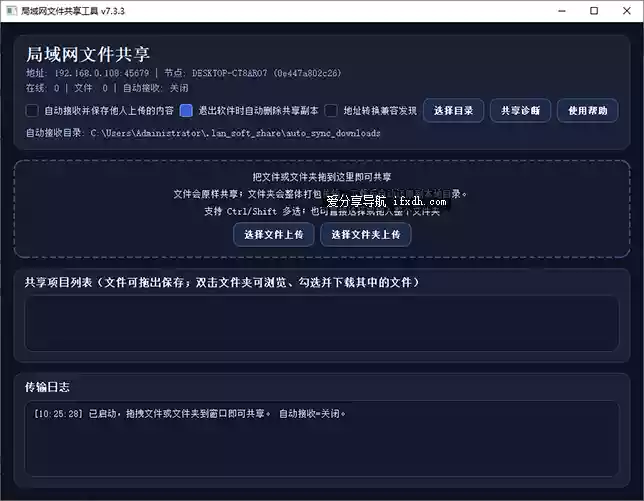644x501 pixels.
Task: Click the auto-receive directory path text
Action: (235, 133)
